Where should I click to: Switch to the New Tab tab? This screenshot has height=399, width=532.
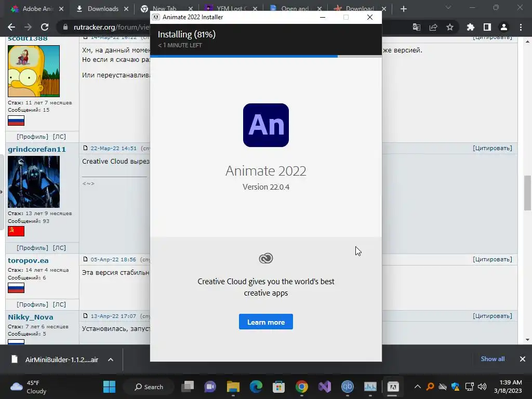point(164,9)
